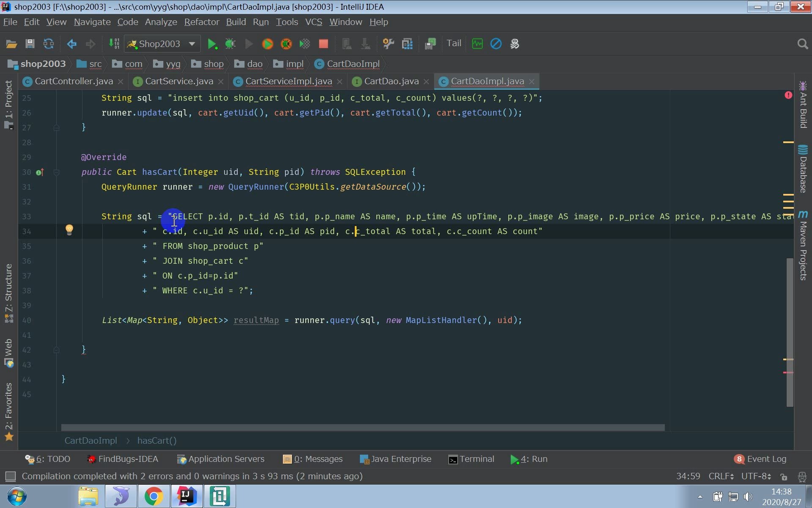Open Project Structure settings wrench icon
The image size is (812, 508).
388,44
